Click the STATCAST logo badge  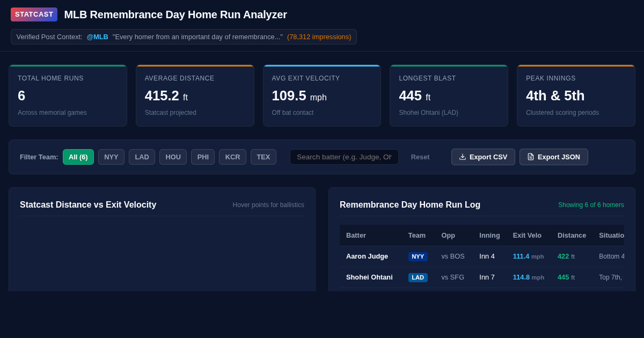click(34, 14)
